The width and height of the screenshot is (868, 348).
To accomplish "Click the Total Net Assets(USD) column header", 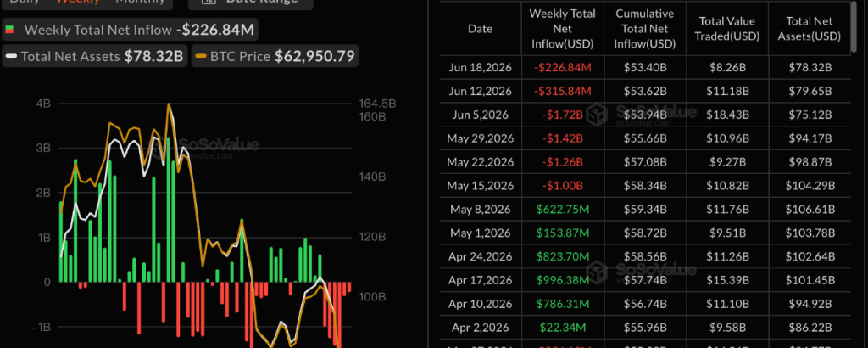I will pos(810,29).
